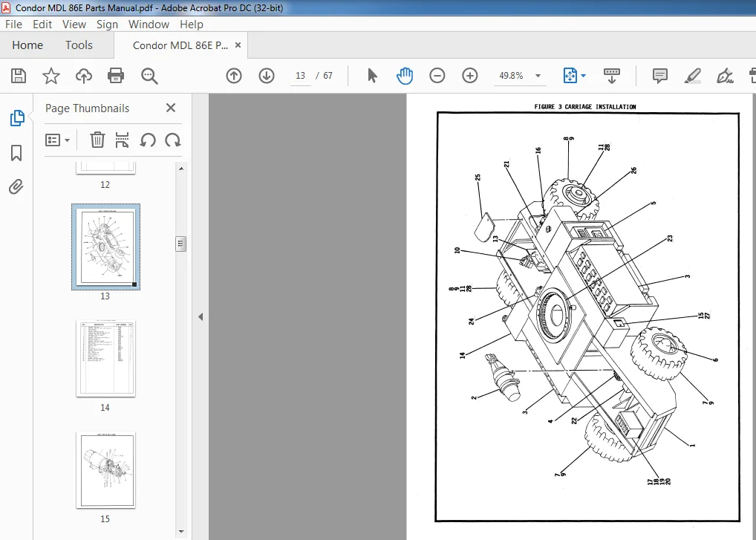Switch to the Home tab
This screenshot has width=756, height=540.
point(27,45)
